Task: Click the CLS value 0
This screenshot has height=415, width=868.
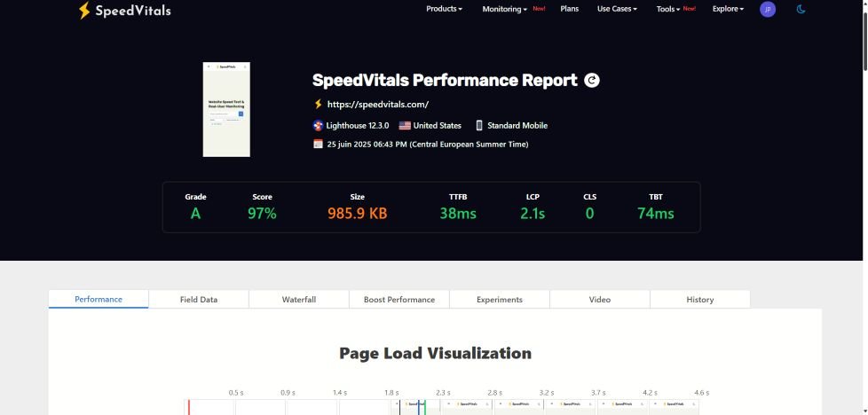Action: pyautogui.click(x=589, y=213)
